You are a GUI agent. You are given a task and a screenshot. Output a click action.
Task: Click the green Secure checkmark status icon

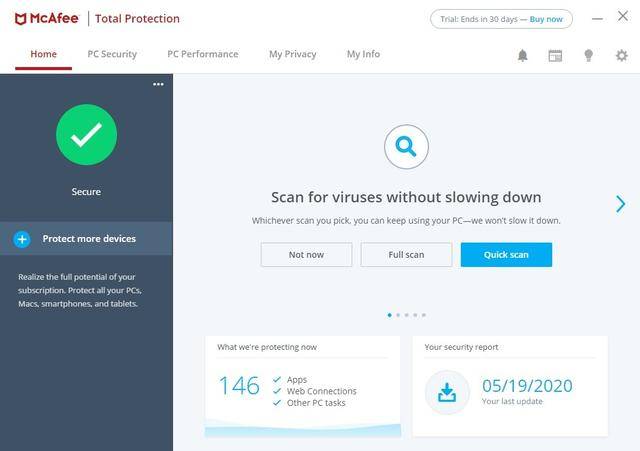pyautogui.click(x=87, y=135)
